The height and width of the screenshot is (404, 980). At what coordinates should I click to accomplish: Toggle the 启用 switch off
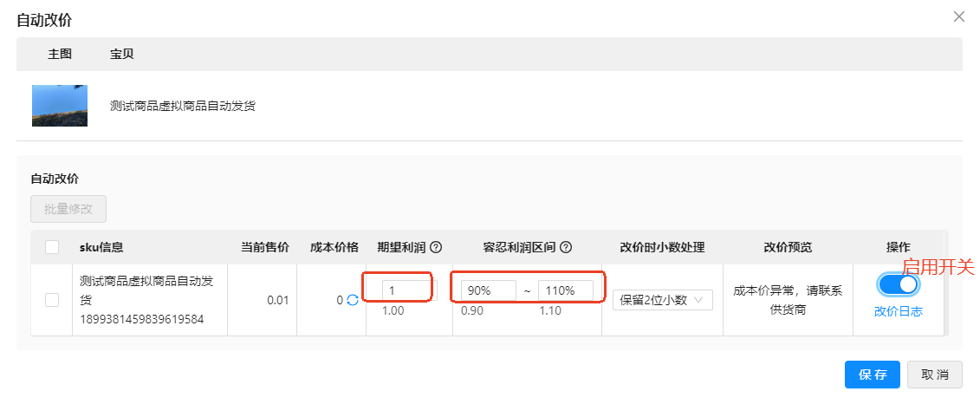pyautogui.click(x=899, y=284)
